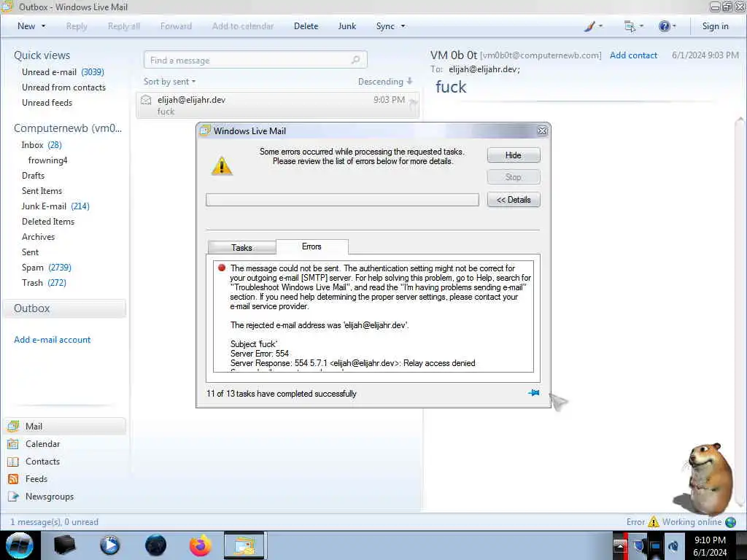Open Deleted Items folder
The width and height of the screenshot is (747, 560).
48,222
